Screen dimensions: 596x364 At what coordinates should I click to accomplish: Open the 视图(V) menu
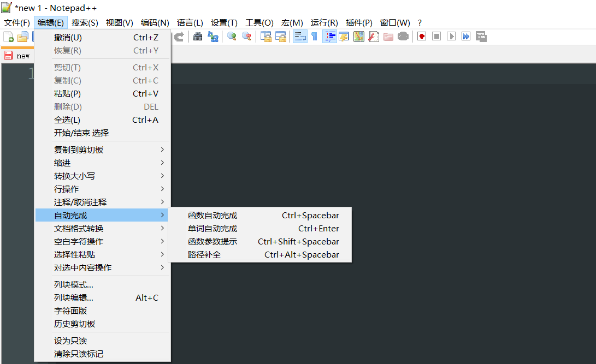(119, 23)
